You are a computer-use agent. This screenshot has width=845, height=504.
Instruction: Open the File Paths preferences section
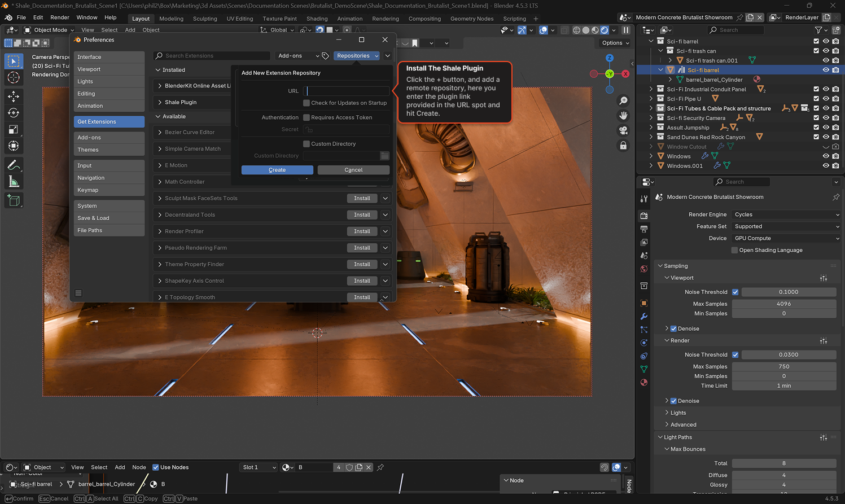point(109,230)
